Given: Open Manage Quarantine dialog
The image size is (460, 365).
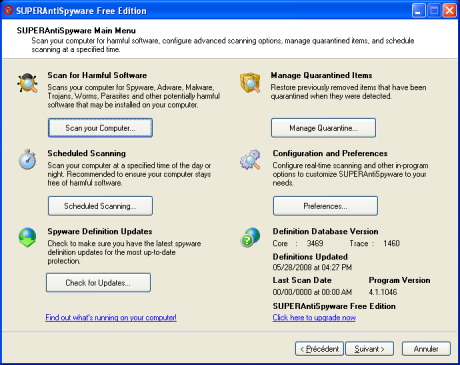Looking at the screenshot, I should tap(323, 128).
